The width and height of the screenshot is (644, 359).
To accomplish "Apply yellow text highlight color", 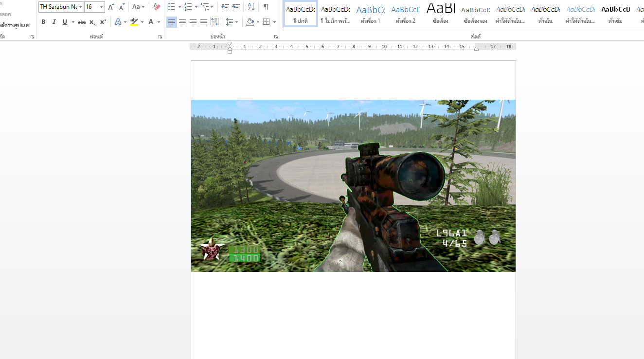I will [x=134, y=22].
